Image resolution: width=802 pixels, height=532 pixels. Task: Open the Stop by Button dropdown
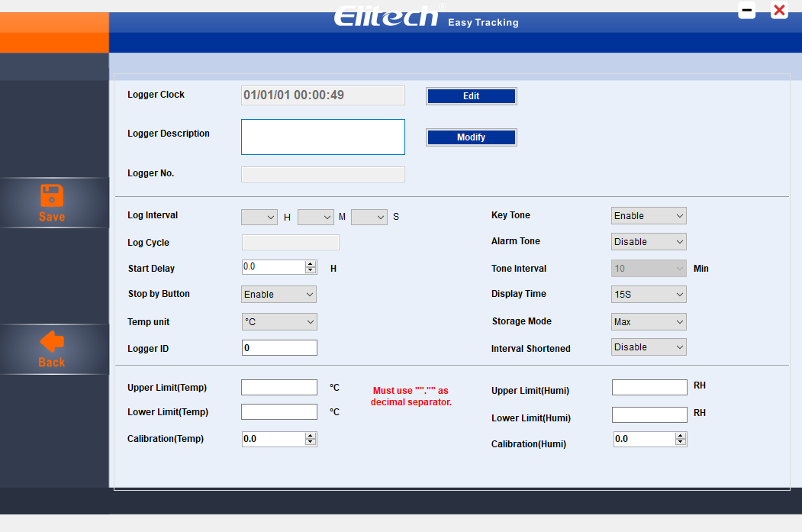[x=279, y=295]
